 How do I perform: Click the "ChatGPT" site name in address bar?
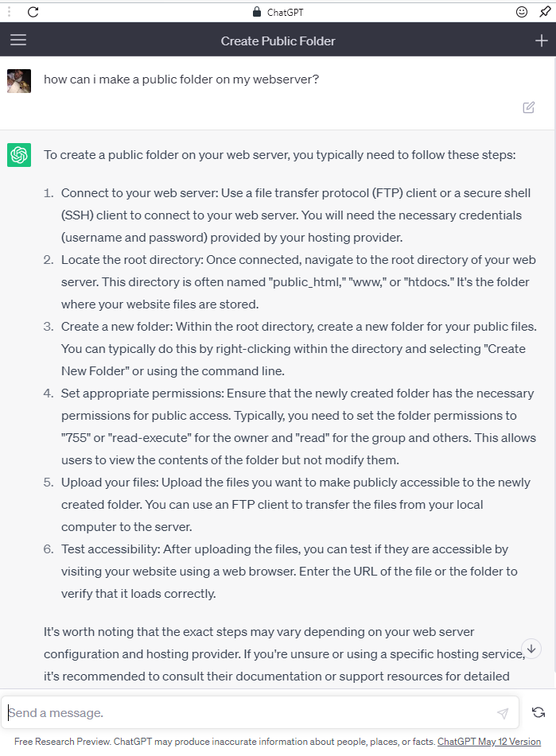(285, 12)
